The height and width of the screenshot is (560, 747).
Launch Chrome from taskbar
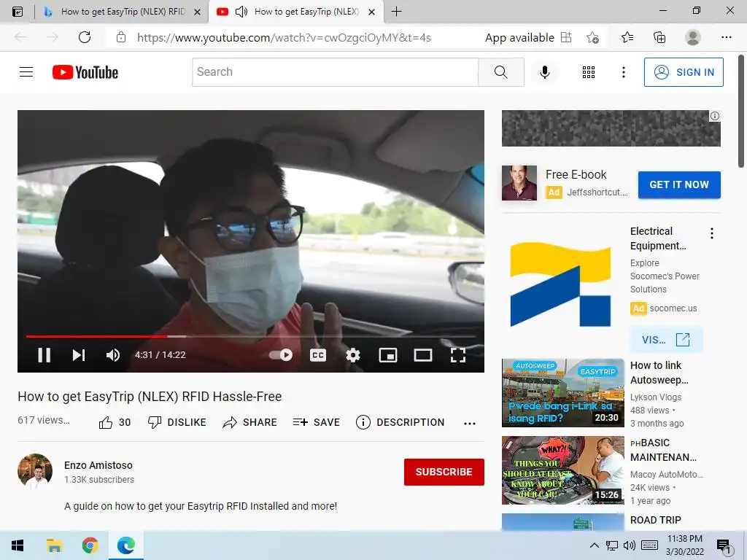[90, 545]
